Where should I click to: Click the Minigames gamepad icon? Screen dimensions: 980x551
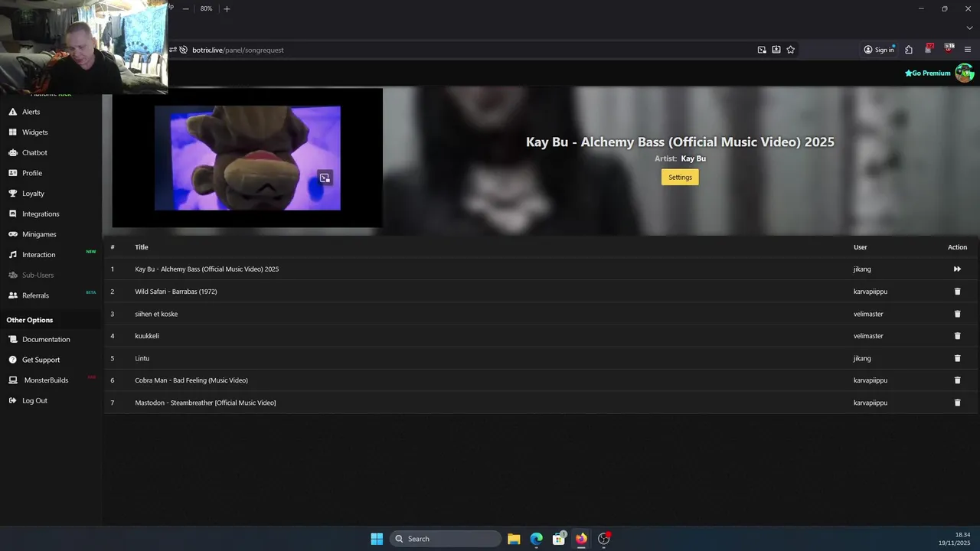pos(13,234)
